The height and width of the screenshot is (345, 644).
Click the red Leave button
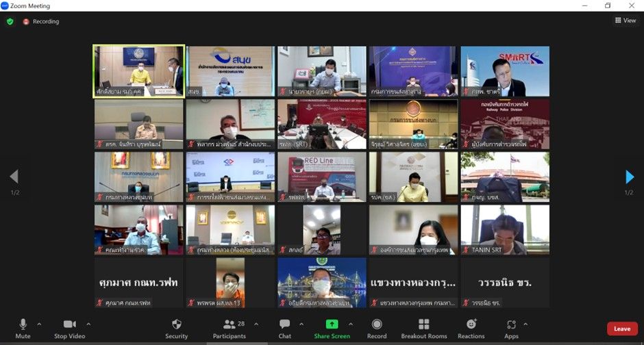(622, 329)
